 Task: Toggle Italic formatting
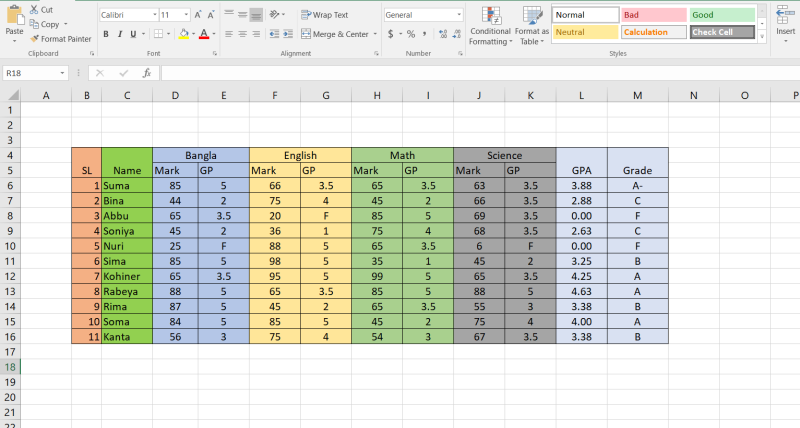click(119, 34)
